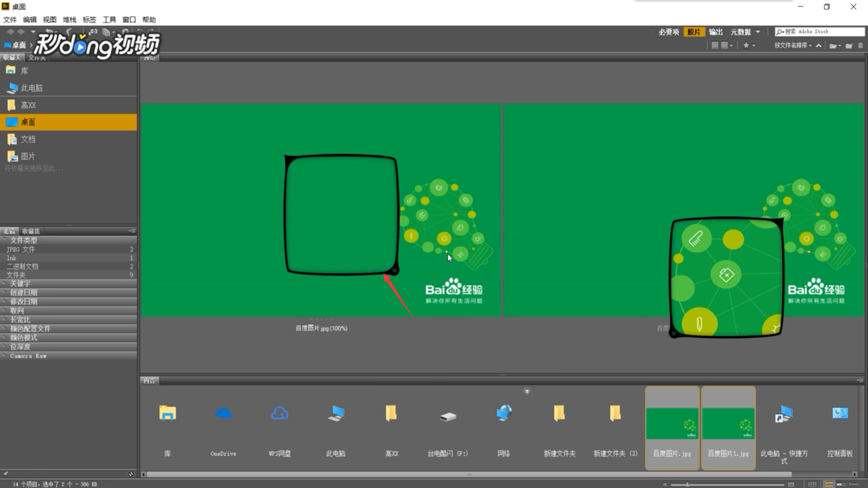Switch to the 元数据 workspace

coord(741,32)
